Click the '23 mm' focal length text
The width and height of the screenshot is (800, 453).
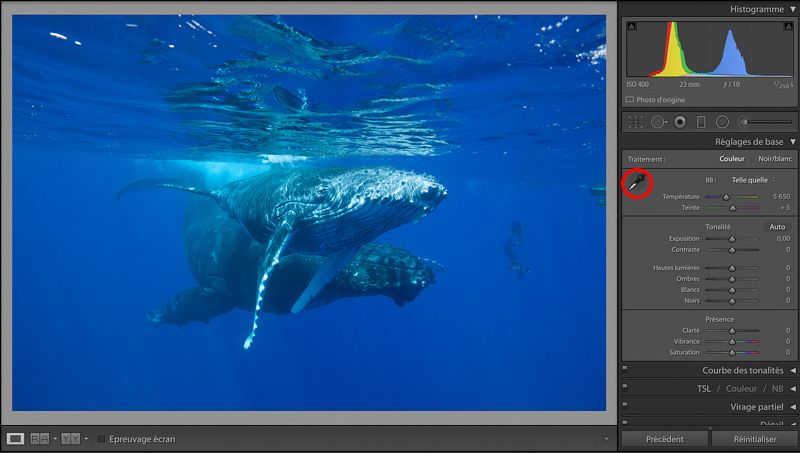(689, 84)
